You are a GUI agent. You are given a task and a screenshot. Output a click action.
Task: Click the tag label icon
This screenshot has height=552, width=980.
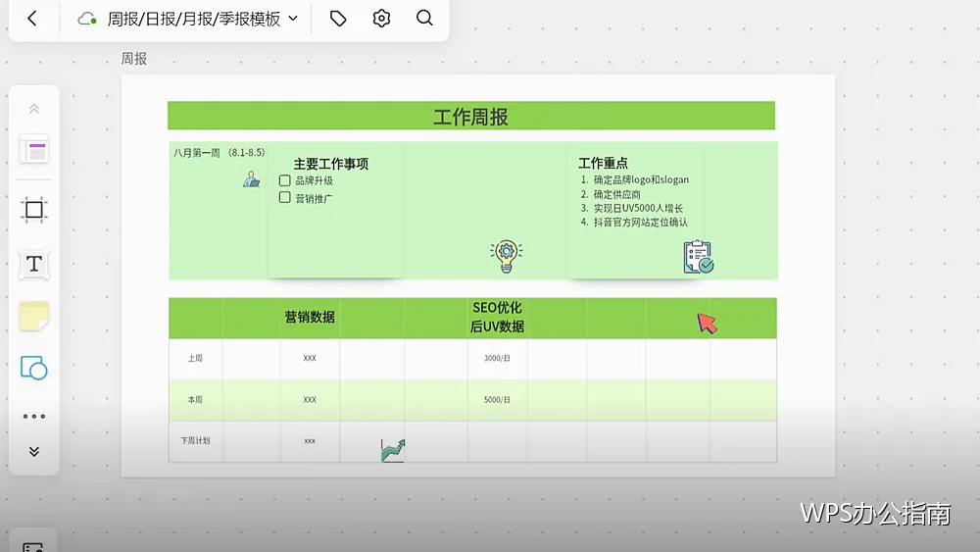(x=338, y=19)
